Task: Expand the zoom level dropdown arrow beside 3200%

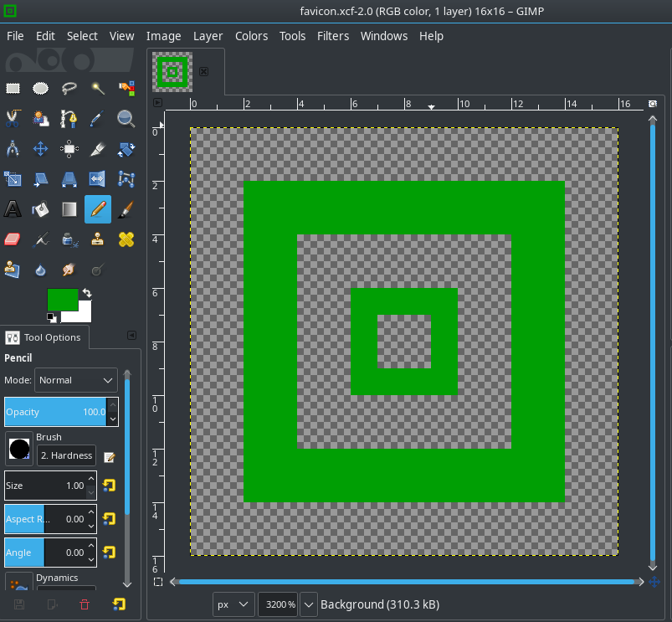Action: 308,604
